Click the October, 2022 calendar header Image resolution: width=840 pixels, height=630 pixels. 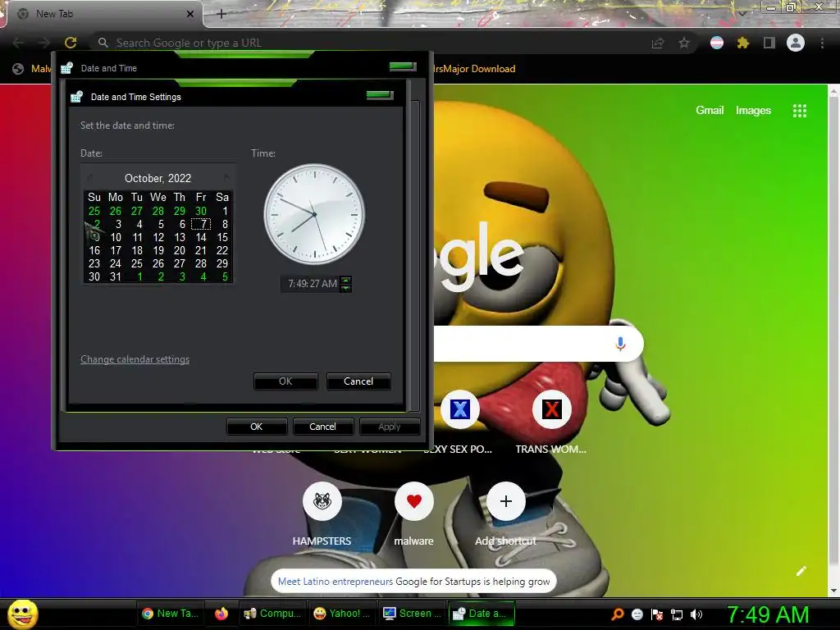[157, 178]
